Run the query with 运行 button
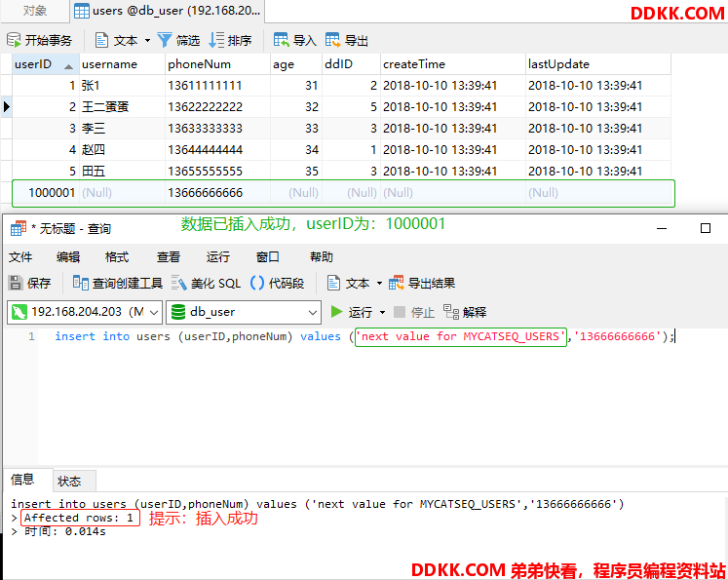The width and height of the screenshot is (728, 580). (352, 312)
